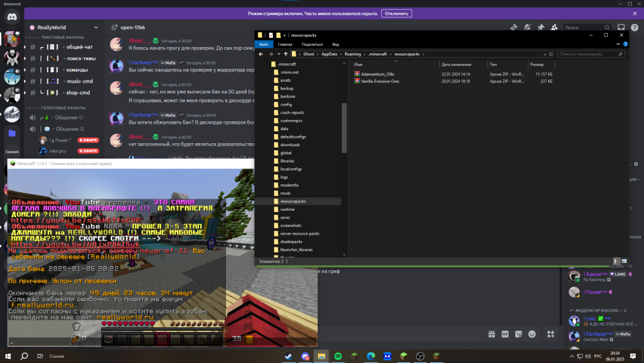Open the РУС language indicator in tray

click(x=598, y=356)
